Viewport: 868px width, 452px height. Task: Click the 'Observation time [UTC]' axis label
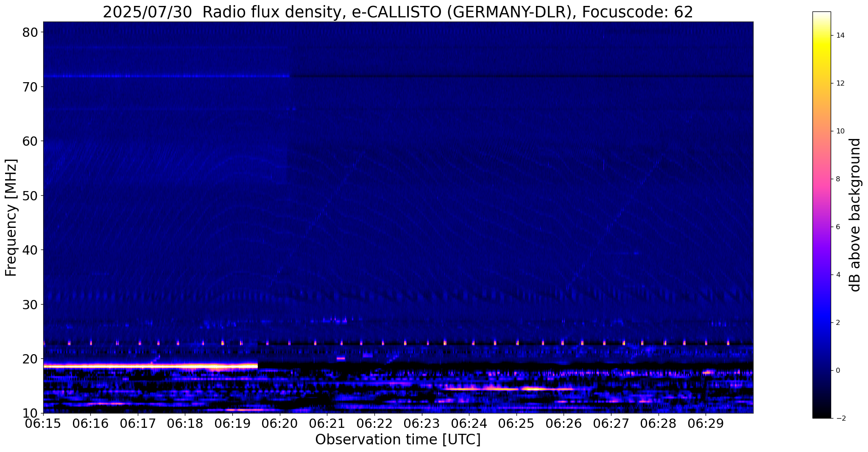[398, 440]
